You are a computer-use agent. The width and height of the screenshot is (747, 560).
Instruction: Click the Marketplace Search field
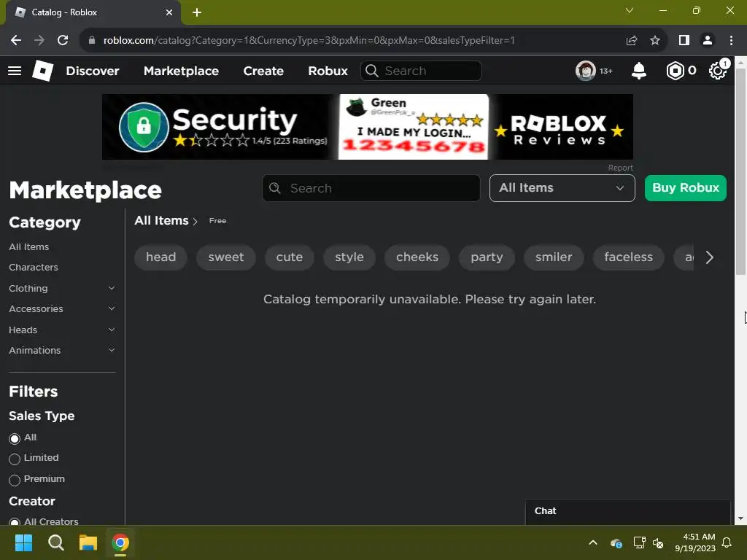pos(371,188)
